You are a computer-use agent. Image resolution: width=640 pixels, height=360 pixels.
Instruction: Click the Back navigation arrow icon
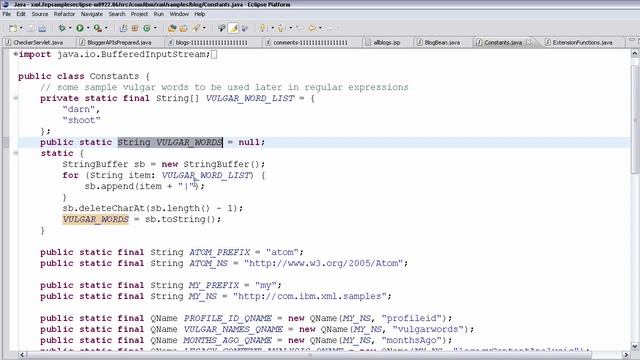point(311,28)
